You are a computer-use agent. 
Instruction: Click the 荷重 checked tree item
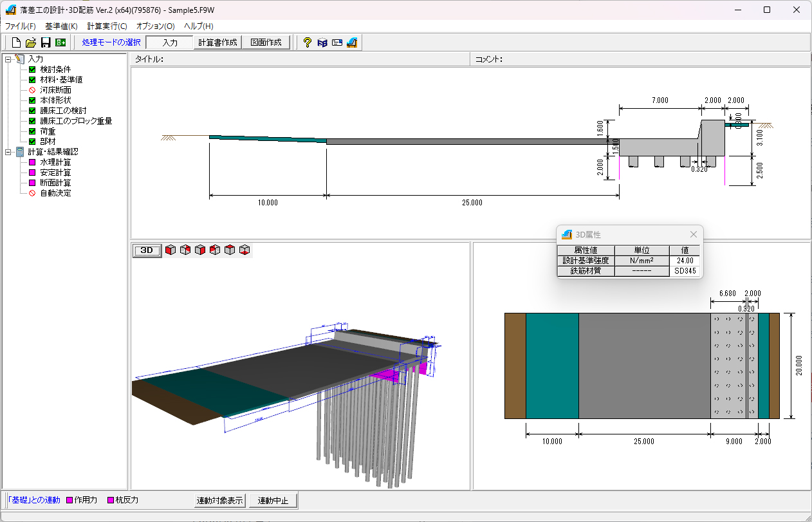coord(48,131)
